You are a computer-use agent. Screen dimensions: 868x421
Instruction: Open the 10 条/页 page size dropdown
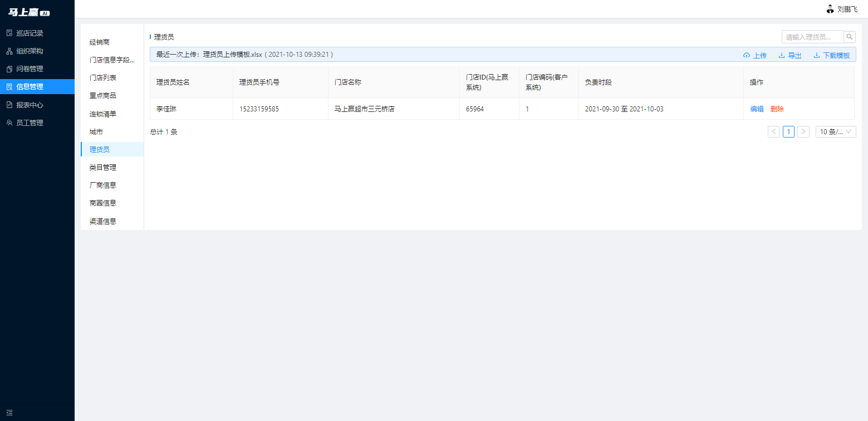click(x=836, y=131)
